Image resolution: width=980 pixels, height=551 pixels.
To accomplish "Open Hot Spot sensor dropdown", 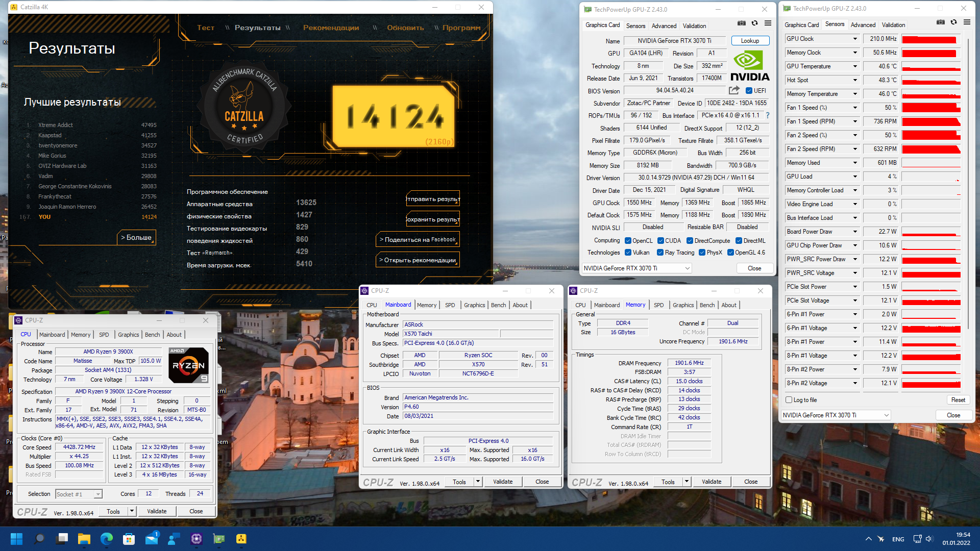I will point(855,80).
